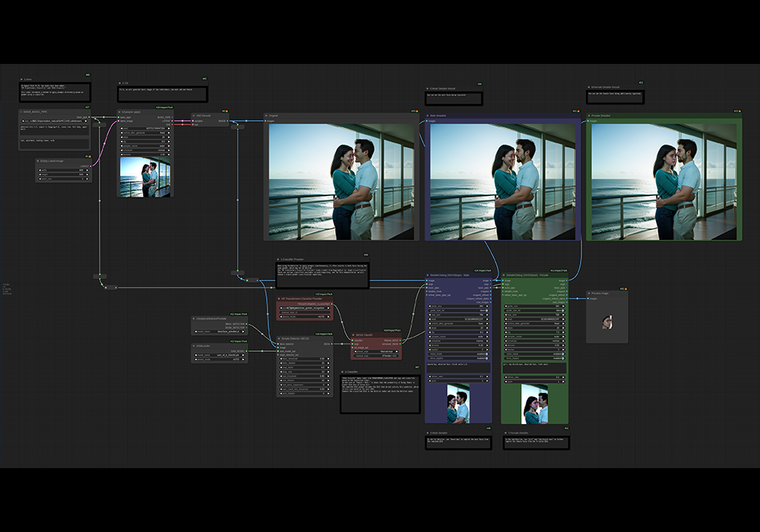Decrease batch_size arrow in Empty Latent Image

(x=40, y=179)
